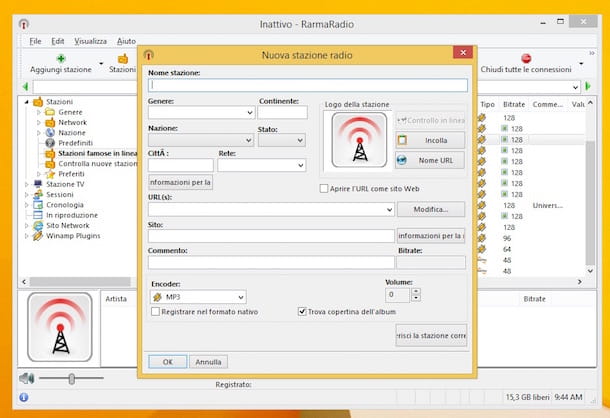Click the green right arrow beside address bar

pos(588,86)
